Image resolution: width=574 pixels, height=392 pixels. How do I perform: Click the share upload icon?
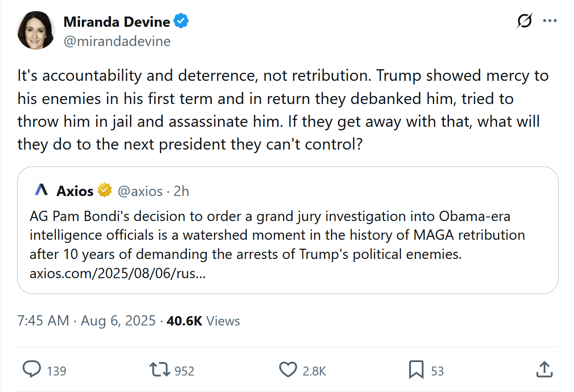543,370
